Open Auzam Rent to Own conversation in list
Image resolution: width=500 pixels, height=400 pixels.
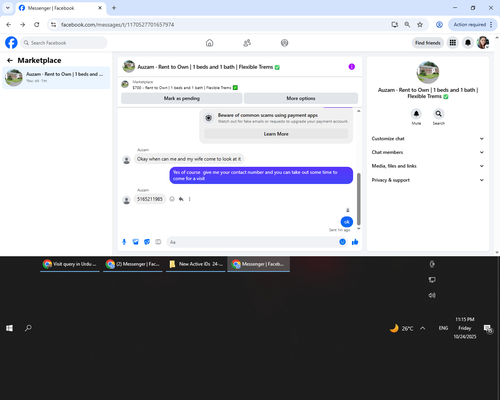click(x=56, y=77)
